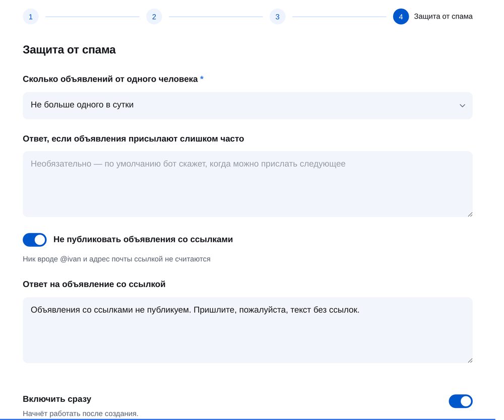Screen dimensions: 504x420
Task: Click label text 'Не публиковать объявления со ссылками'
Action: point(143,240)
